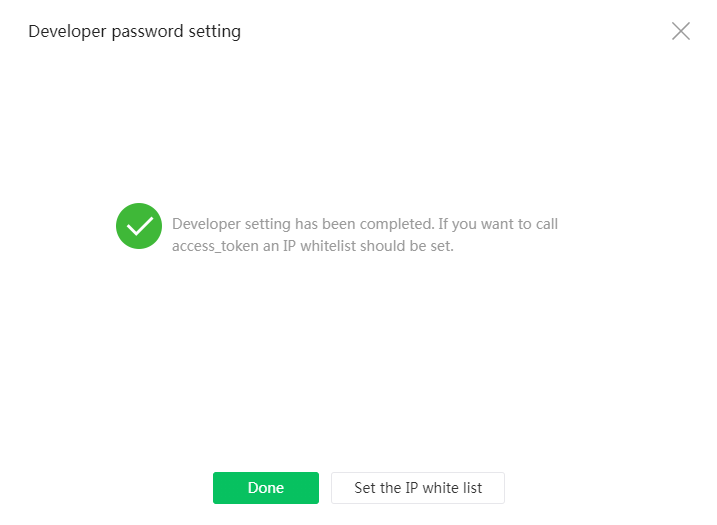Click the word 'password' in the heading
This screenshot has height=525, width=717.
[147, 32]
